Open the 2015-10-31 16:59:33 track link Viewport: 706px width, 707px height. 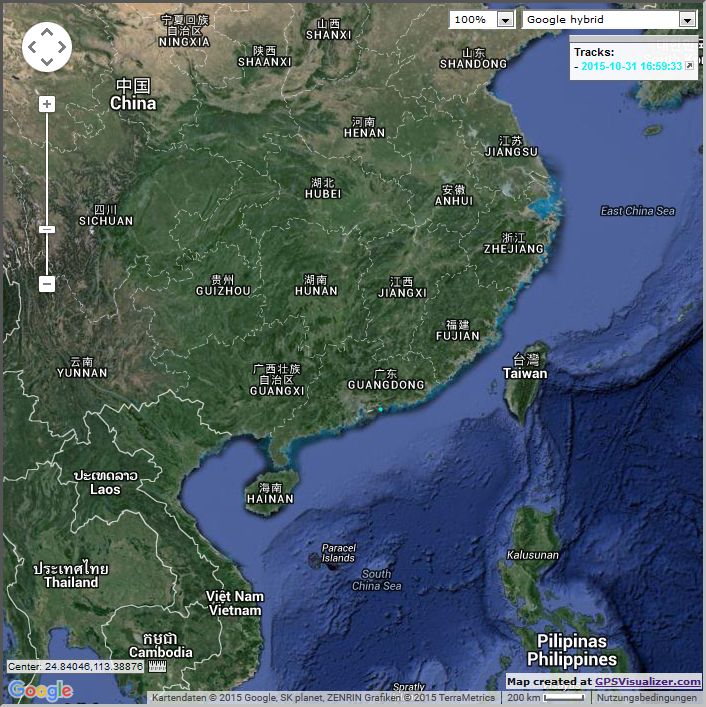click(x=631, y=66)
